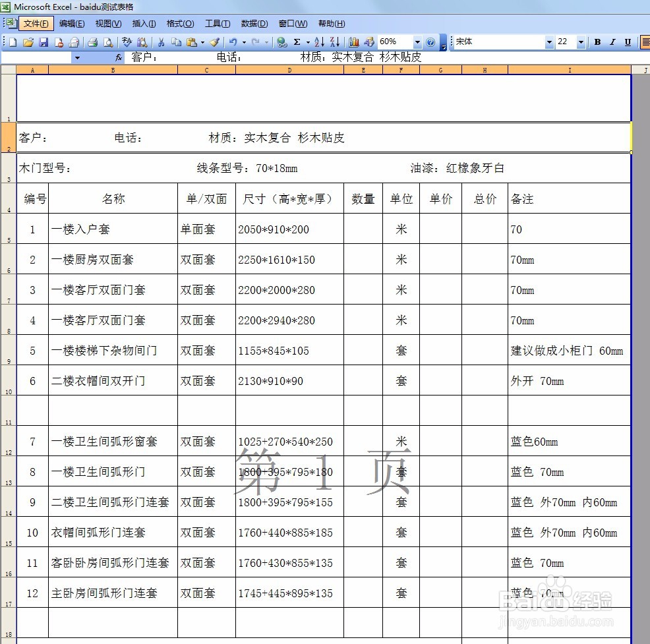Open the 帮助(H) menu

[332, 24]
